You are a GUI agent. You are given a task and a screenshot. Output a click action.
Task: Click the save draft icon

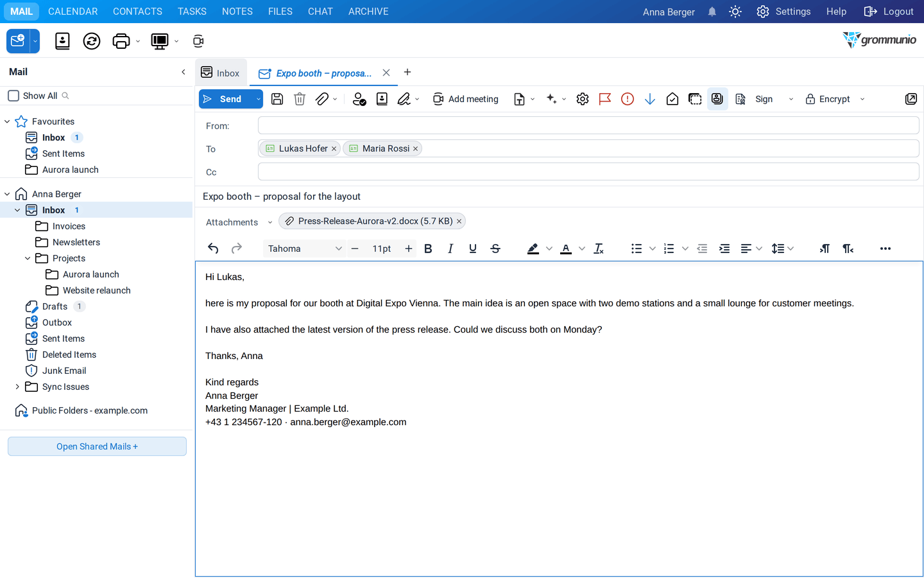click(x=277, y=99)
